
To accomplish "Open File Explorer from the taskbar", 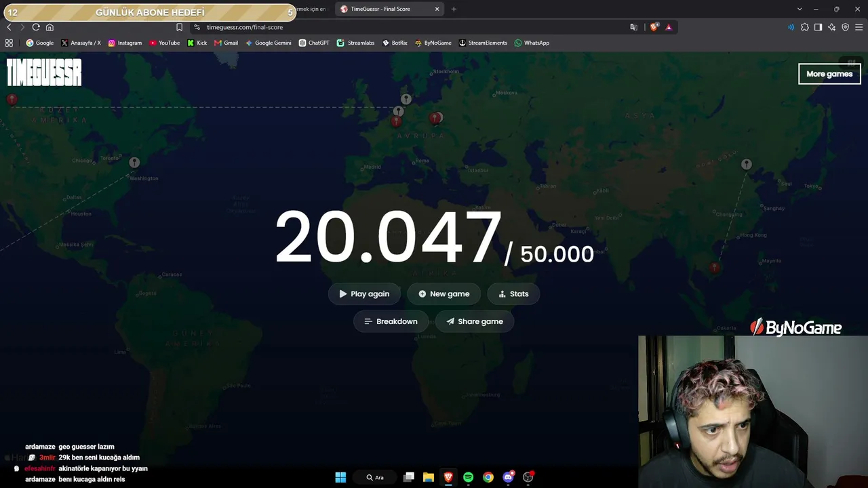I will pos(428,477).
